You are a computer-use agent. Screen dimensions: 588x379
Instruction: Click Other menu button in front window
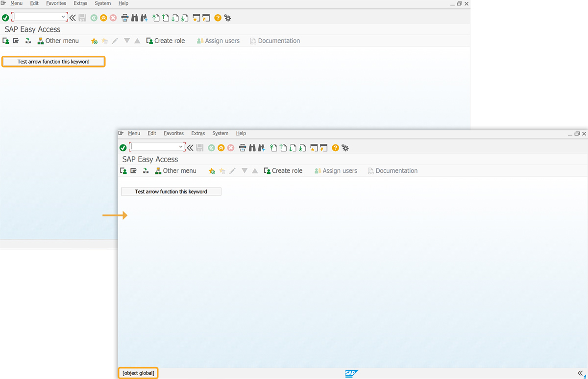pos(175,171)
